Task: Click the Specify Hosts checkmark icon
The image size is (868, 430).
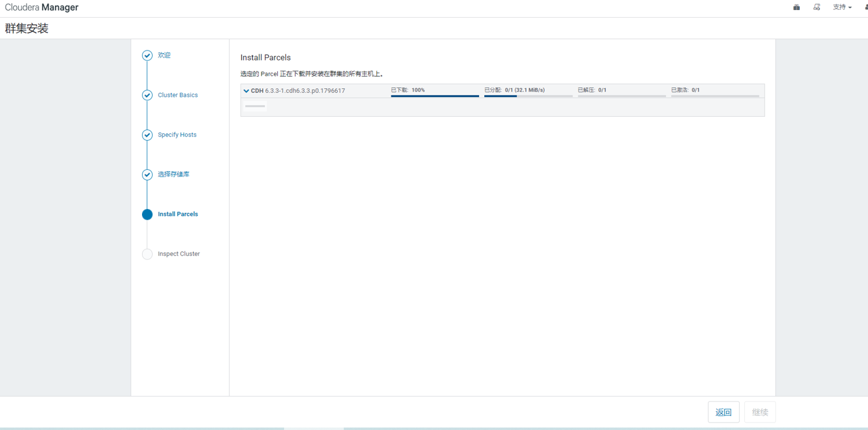Action: tap(147, 135)
